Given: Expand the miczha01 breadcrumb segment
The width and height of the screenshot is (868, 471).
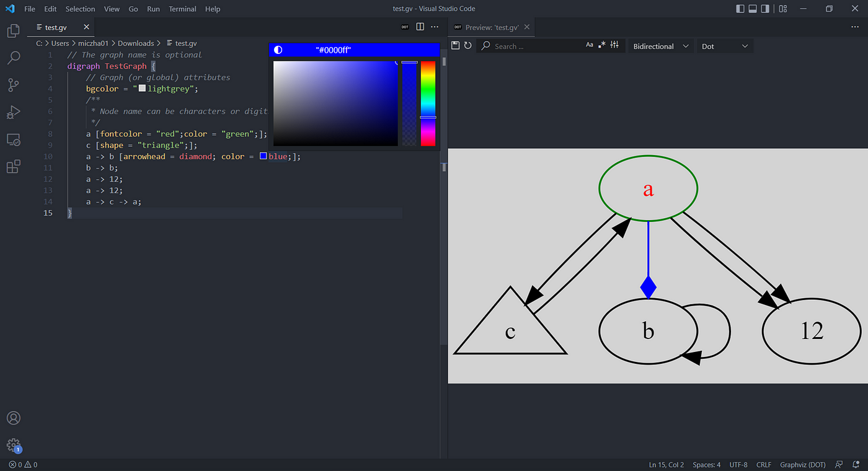Looking at the screenshot, I should (x=94, y=43).
